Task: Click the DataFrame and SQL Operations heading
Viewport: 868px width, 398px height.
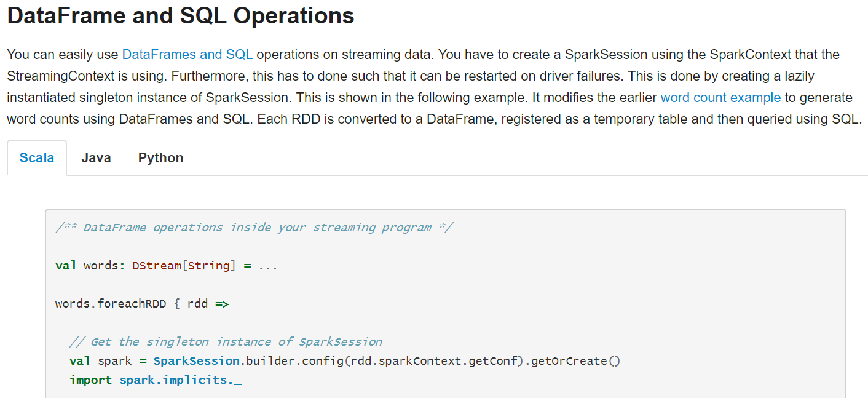Action: coord(181,16)
